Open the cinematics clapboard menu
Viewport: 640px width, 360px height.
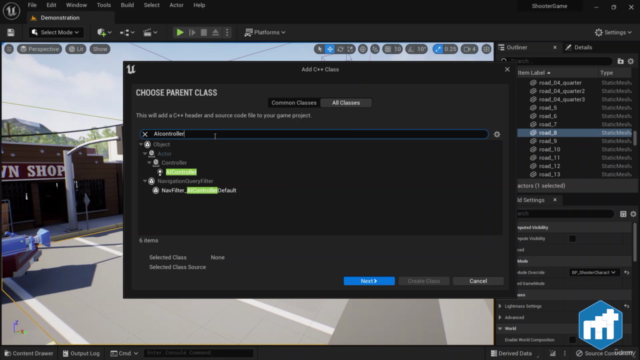click(150, 32)
